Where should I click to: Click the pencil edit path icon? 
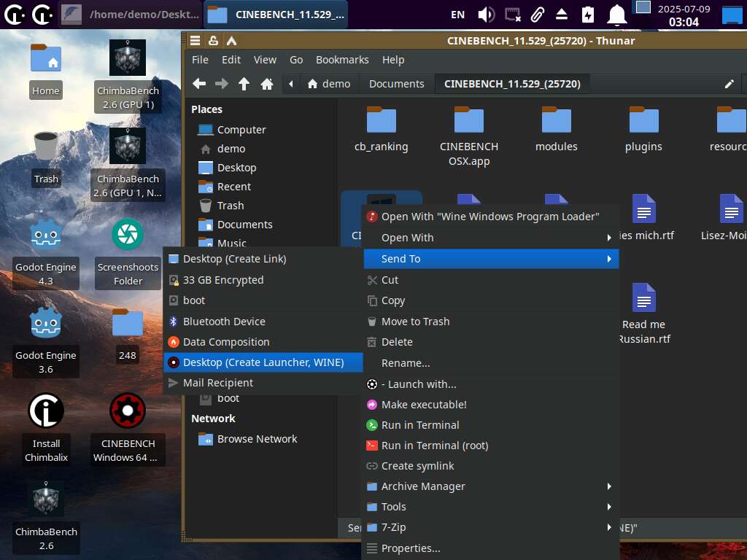(729, 84)
